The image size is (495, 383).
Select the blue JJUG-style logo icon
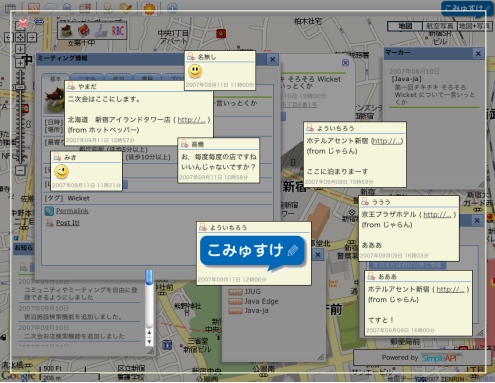pos(101,31)
